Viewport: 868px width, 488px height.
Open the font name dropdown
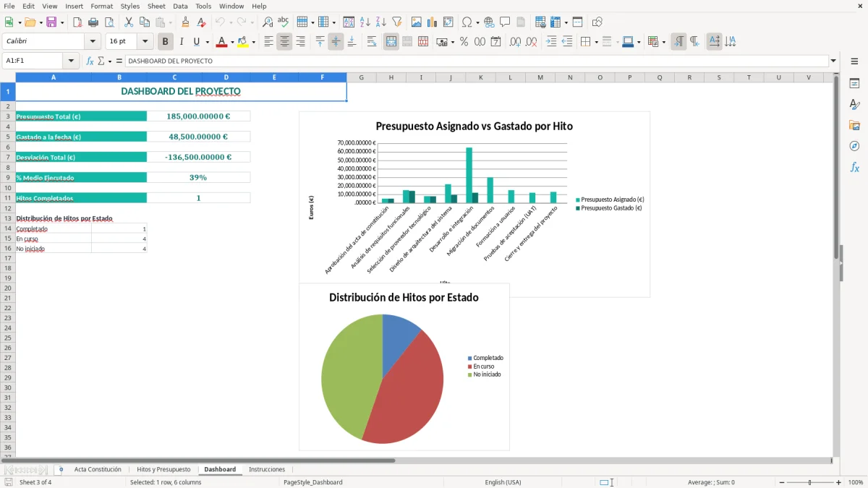pyautogui.click(x=93, y=42)
